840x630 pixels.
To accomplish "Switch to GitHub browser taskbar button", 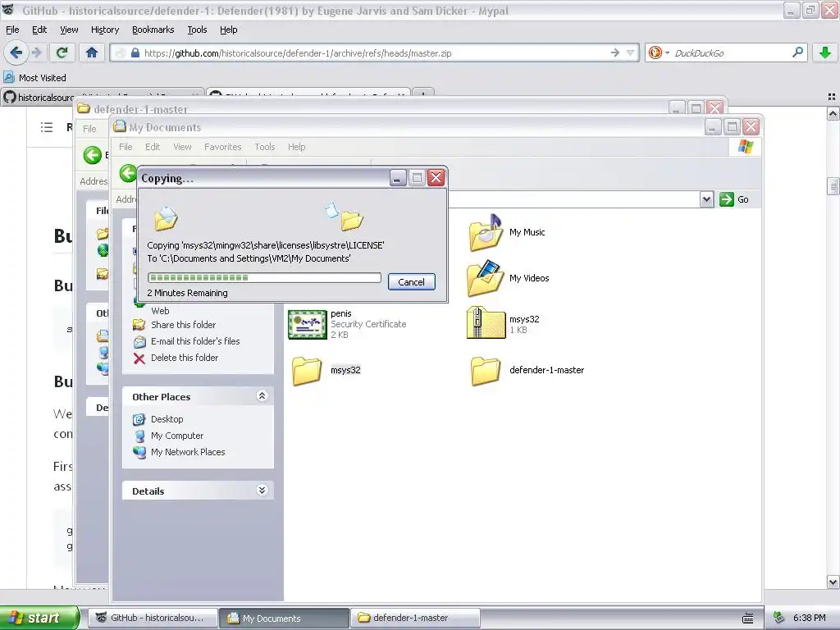I will pyautogui.click(x=153, y=618).
